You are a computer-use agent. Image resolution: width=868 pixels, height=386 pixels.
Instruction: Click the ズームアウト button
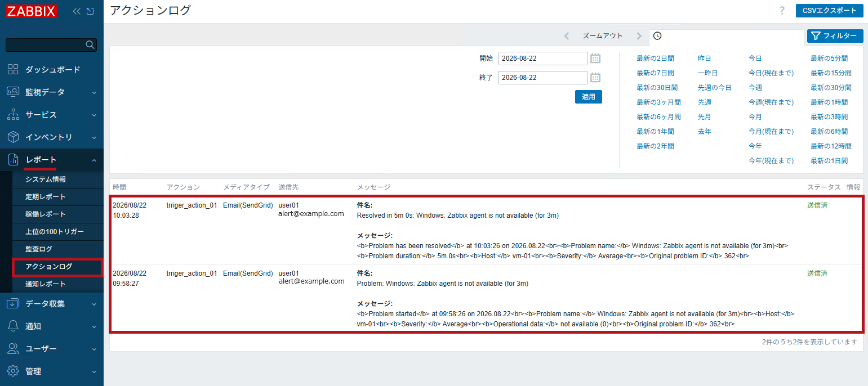tap(603, 36)
